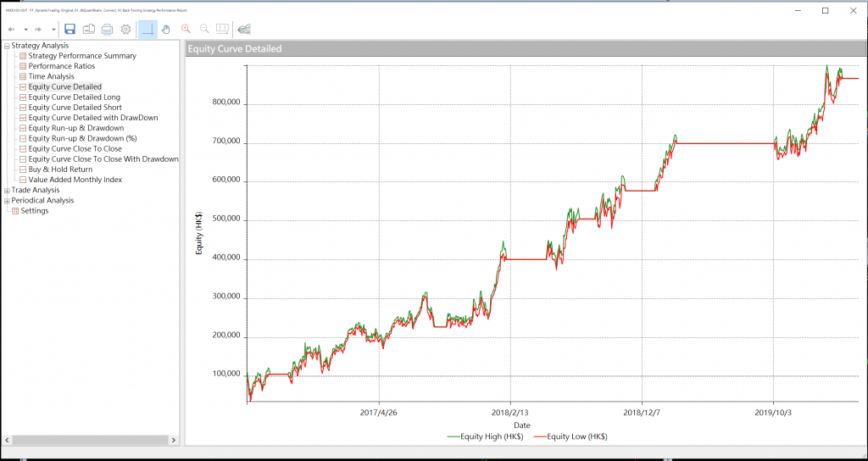Open Strategy Performance Summary report

pyautogui.click(x=81, y=56)
